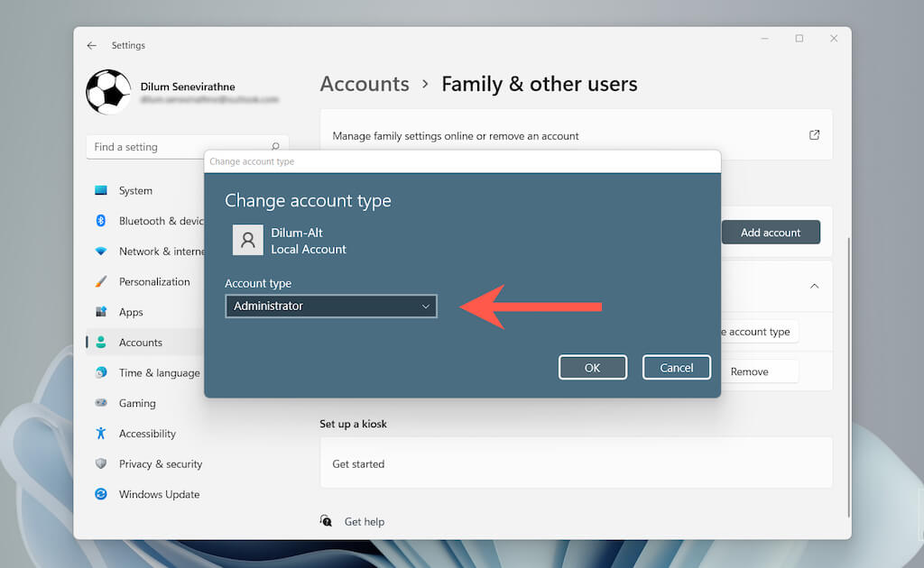Open the Windows Update icon
This screenshot has height=568, width=924.
pyautogui.click(x=101, y=494)
